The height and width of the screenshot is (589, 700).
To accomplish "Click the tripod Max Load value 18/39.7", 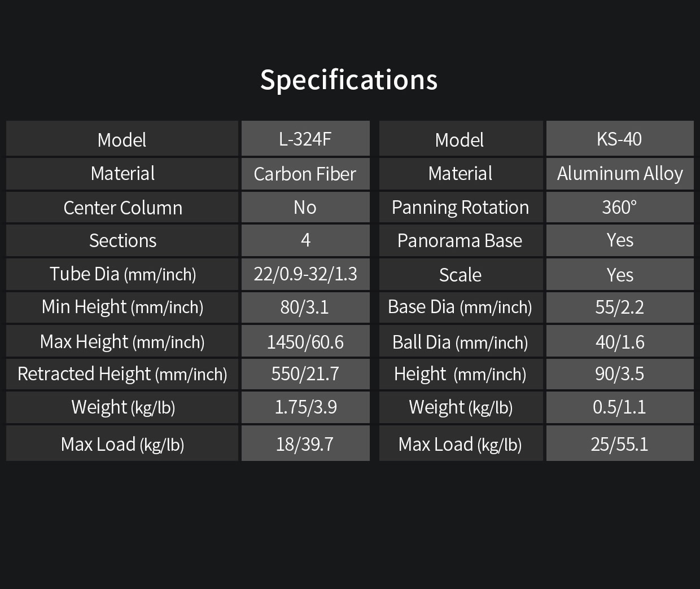I will click(x=305, y=443).
